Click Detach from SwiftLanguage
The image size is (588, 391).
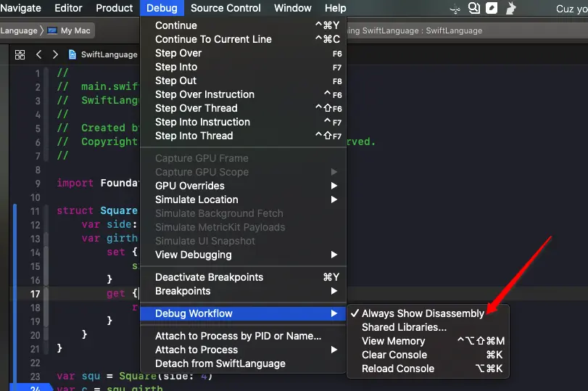click(220, 363)
